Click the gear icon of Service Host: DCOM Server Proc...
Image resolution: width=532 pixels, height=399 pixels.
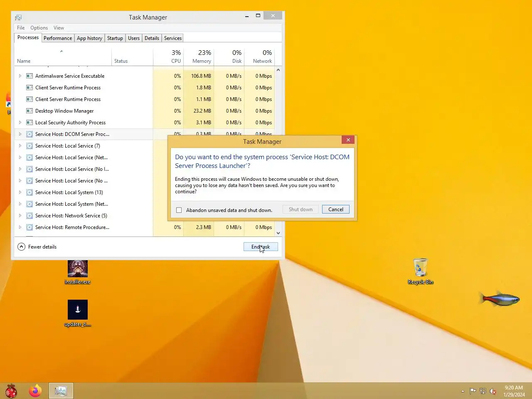click(30, 134)
